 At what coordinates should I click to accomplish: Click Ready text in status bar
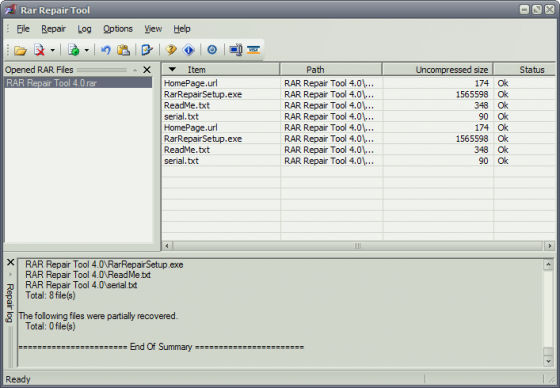coord(18,379)
